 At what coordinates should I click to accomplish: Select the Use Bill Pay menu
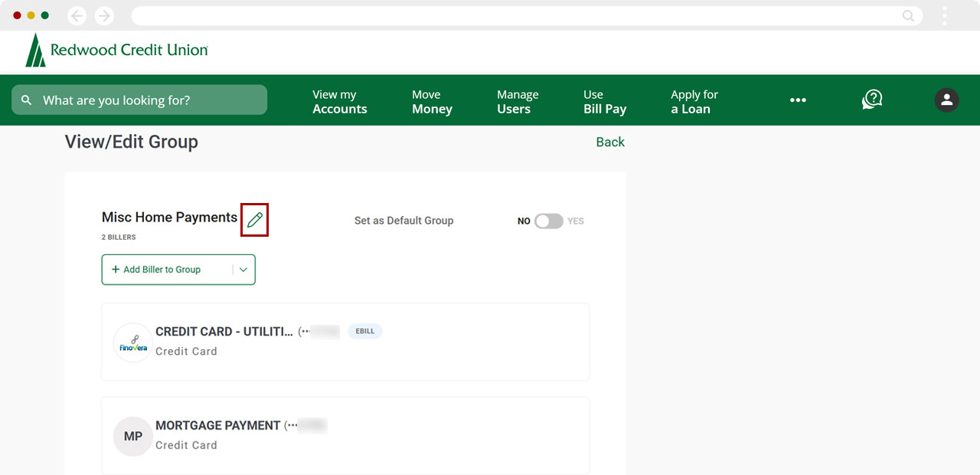(x=604, y=101)
